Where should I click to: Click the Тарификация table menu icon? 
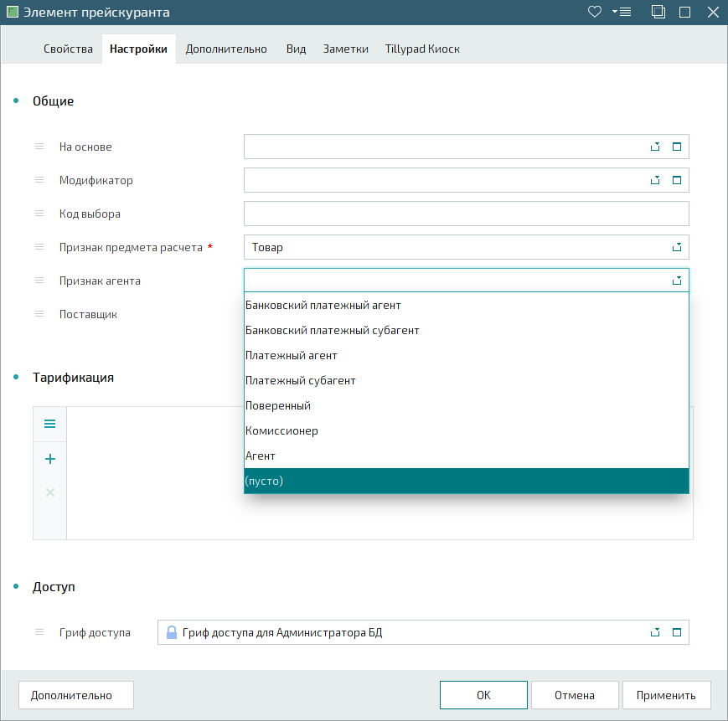pyautogui.click(x=49, y=424)
